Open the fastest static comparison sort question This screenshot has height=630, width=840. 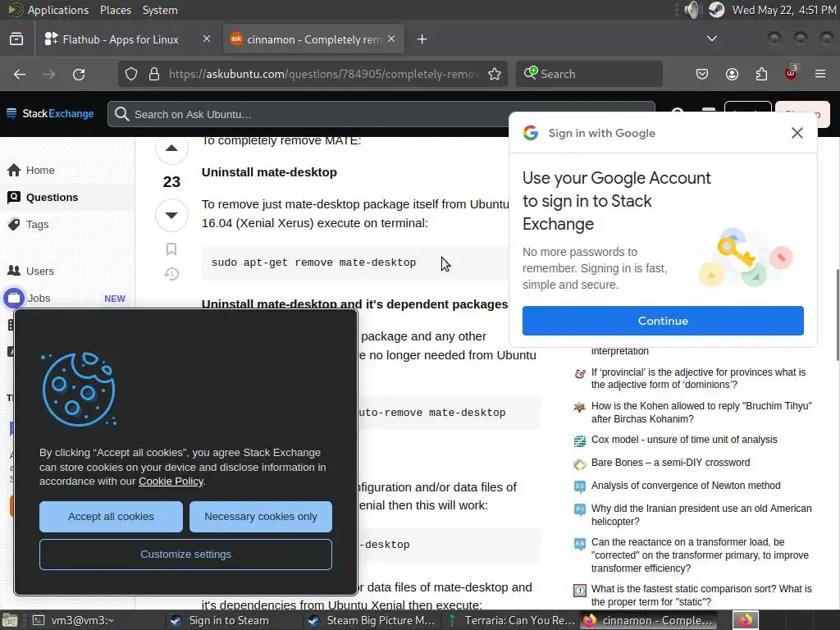701,596
